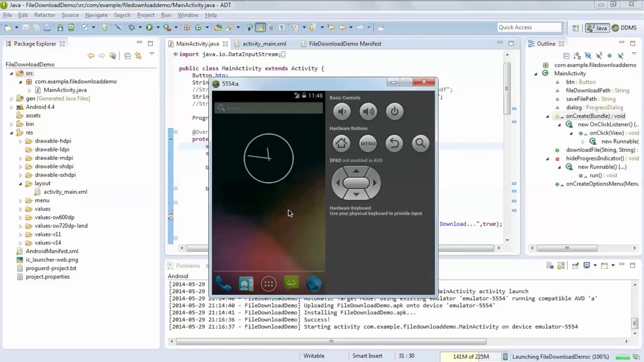
Task: Toggle Block Selection Mode toolbar button
Action: coord(271,28)
